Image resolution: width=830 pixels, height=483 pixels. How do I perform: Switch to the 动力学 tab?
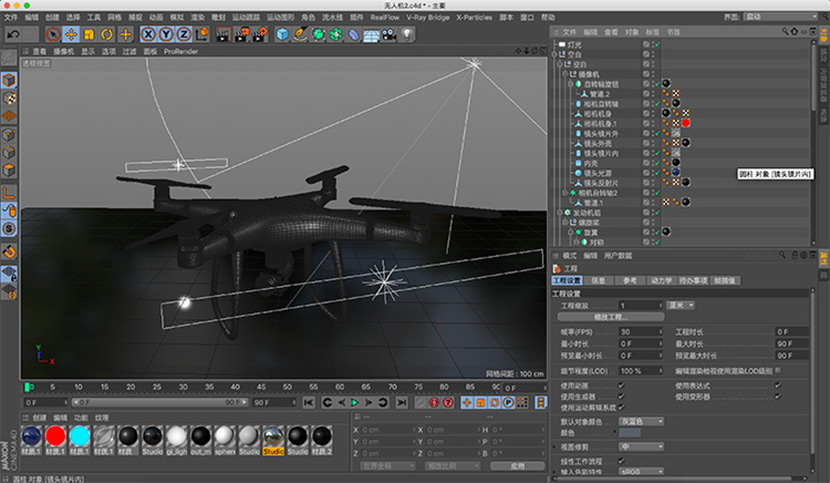point(662,281)
